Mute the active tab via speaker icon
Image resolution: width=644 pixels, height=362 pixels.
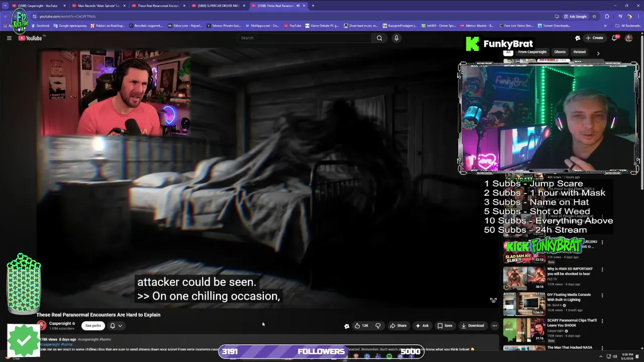298,6
